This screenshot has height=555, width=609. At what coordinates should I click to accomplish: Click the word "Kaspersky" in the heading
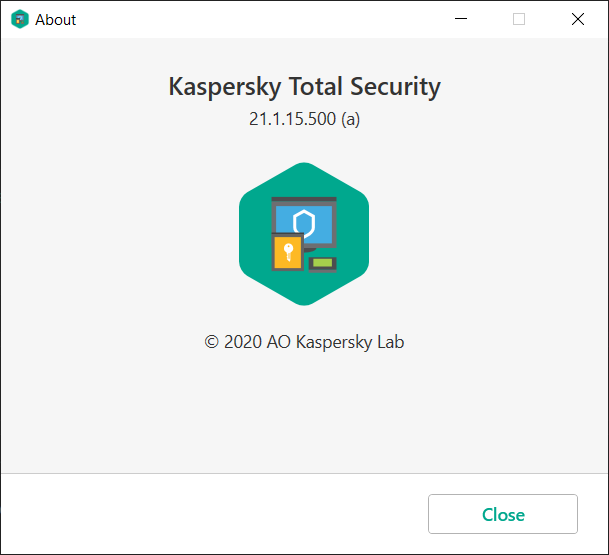click(223, 86)
